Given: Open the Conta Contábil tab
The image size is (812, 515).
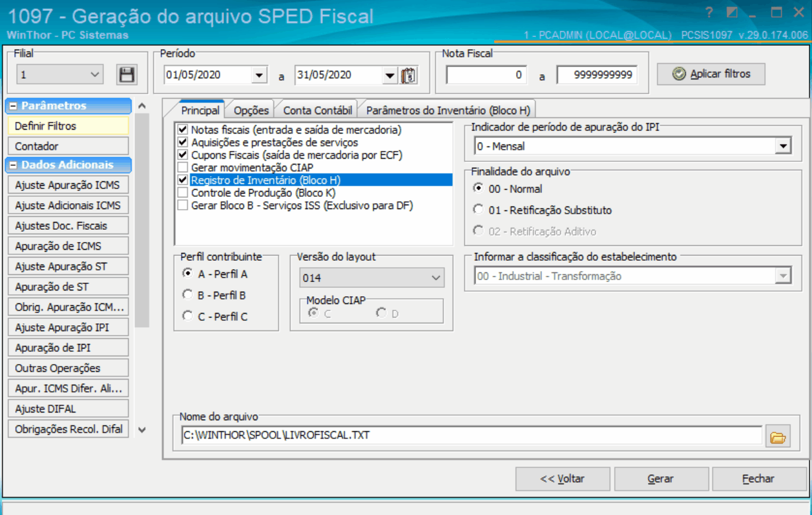Looking at the screenshot, I should tap(318, 110).
